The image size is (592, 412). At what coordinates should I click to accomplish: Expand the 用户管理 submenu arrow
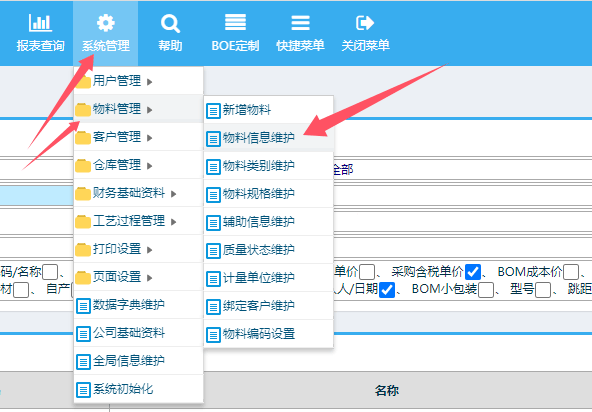click(x=150, y=82)
